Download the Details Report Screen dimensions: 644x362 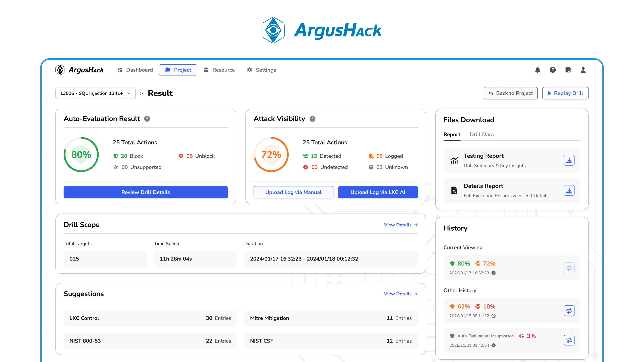[569, 190]
